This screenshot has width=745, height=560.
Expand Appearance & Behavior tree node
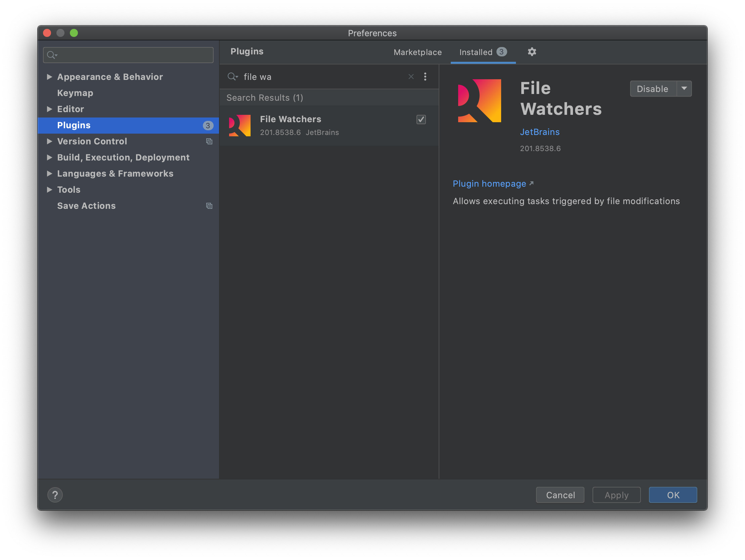click(49, 77)
